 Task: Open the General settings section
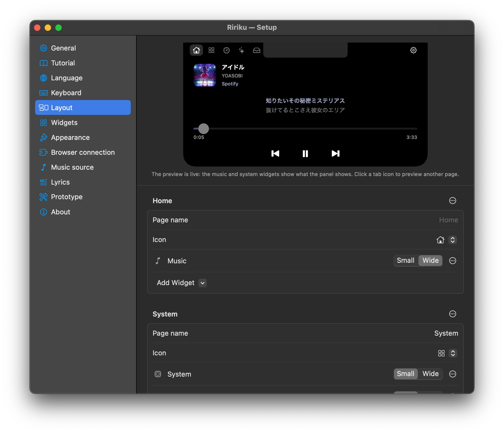point(83,48)
